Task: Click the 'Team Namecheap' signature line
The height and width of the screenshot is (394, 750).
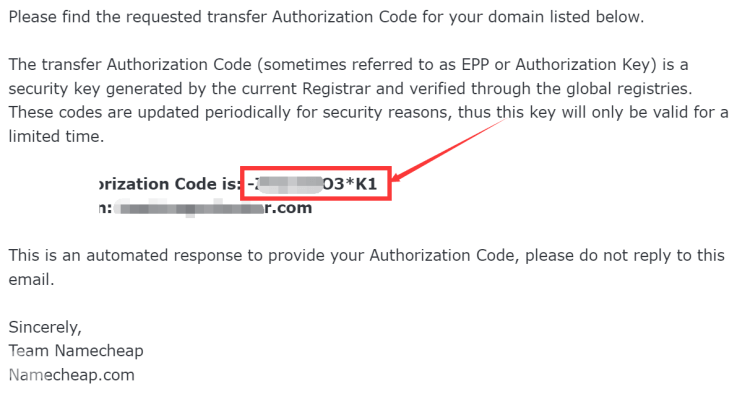Action: pos(76,351)
